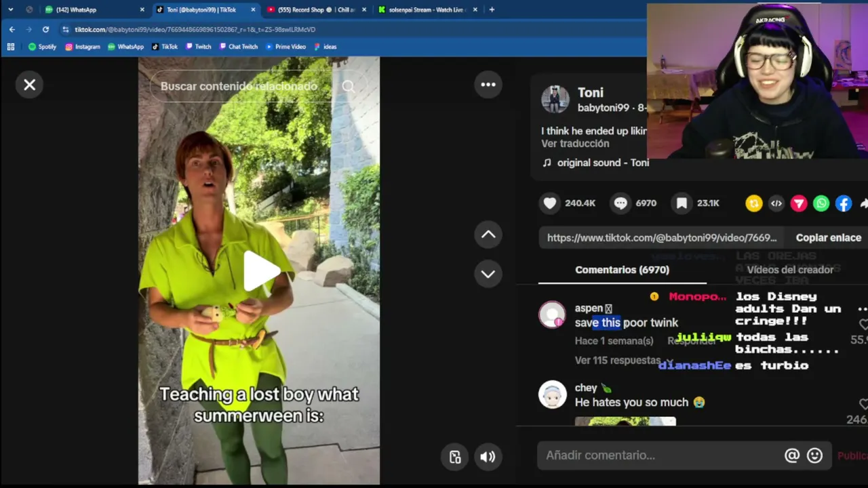Screen dimensions: 868x488
Task: Open the Chat Twitch bookmark
Action: [238, 47]
